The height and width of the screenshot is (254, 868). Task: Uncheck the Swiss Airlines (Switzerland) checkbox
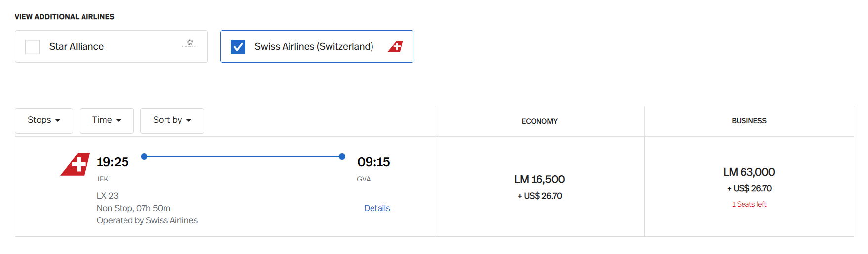238,47
